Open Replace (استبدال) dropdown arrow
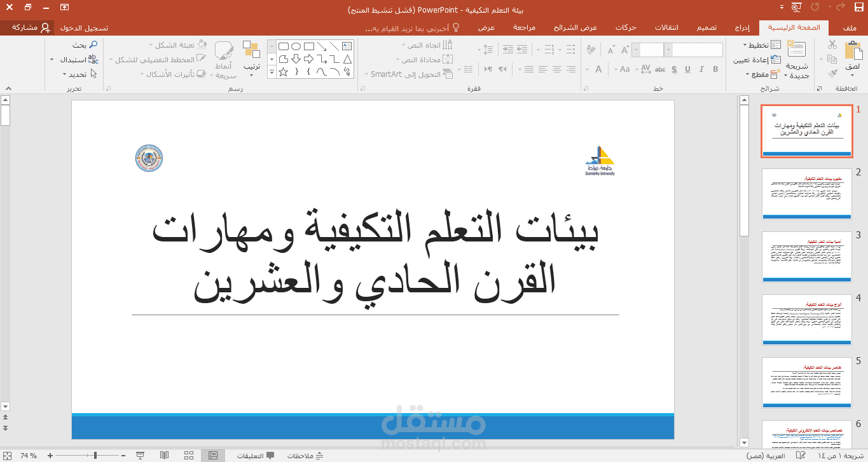 pos(52,60)
